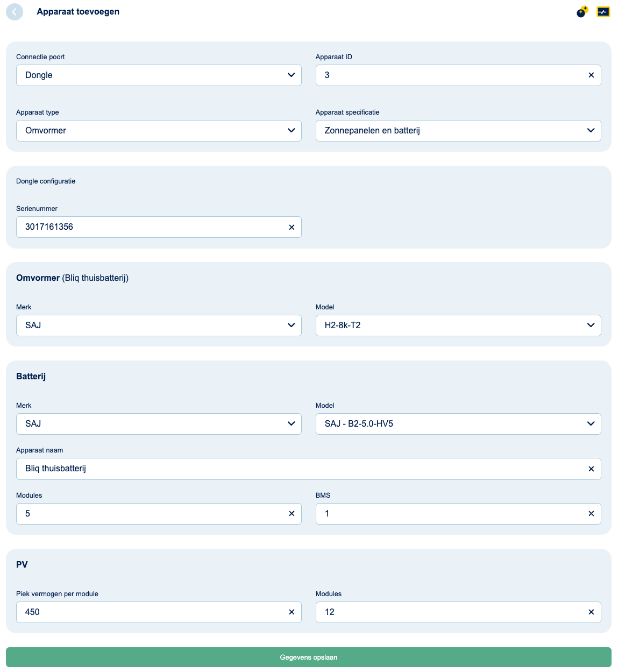Clear the Apparaat ID field

[591, 75]
